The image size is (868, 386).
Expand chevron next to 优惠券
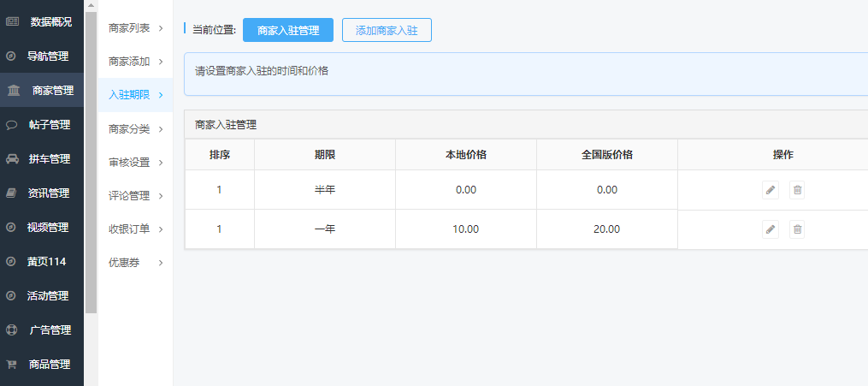point(161,263)
